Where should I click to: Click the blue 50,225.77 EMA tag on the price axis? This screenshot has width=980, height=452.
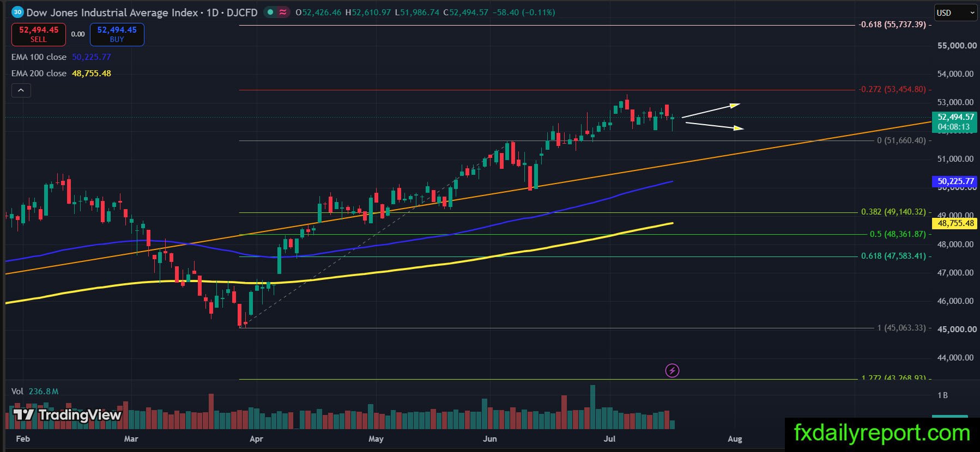(955, 181)
